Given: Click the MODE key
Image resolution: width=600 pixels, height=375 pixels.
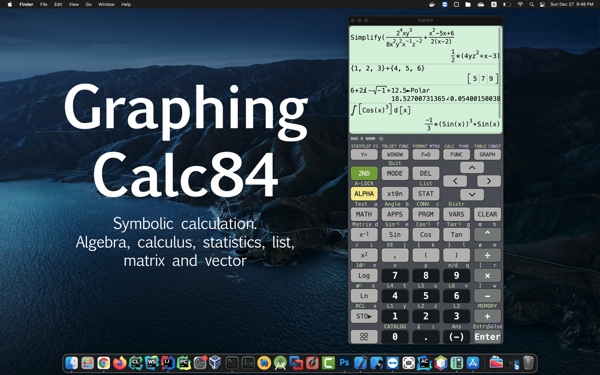Looking at the screenshot, I should [395, 173].
